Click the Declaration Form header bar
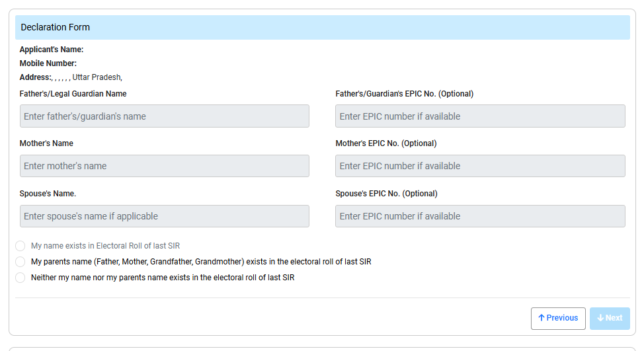 pos(322,28)
